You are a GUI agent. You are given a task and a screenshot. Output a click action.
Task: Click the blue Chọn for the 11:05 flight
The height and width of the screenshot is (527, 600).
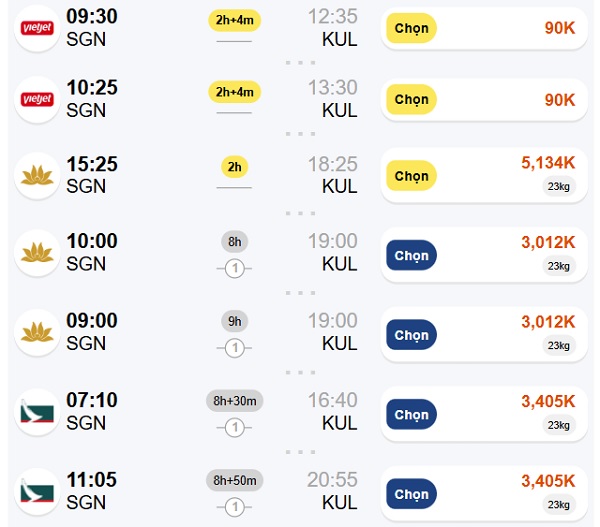(x=411, y=494)
